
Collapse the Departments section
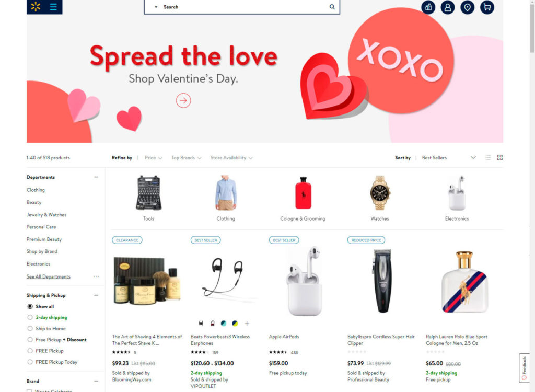click(x=96, y=177)
